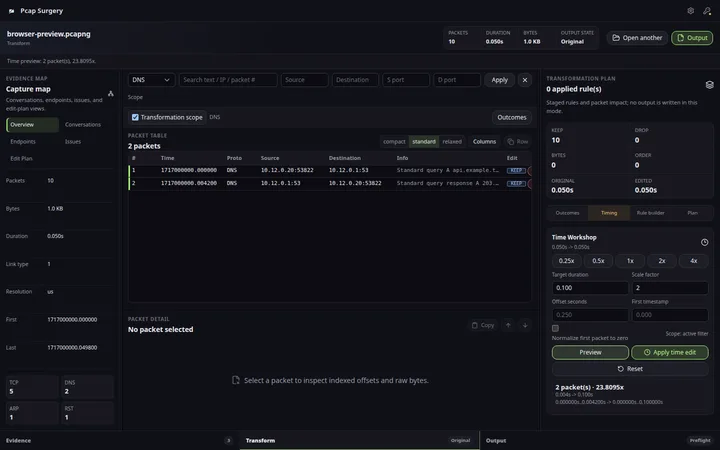Move to previous packet with up arrow

point(508,325)
